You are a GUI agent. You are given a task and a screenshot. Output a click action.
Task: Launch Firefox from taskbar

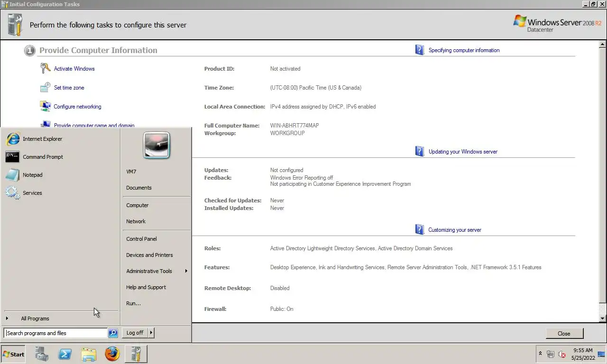point(112,354)
